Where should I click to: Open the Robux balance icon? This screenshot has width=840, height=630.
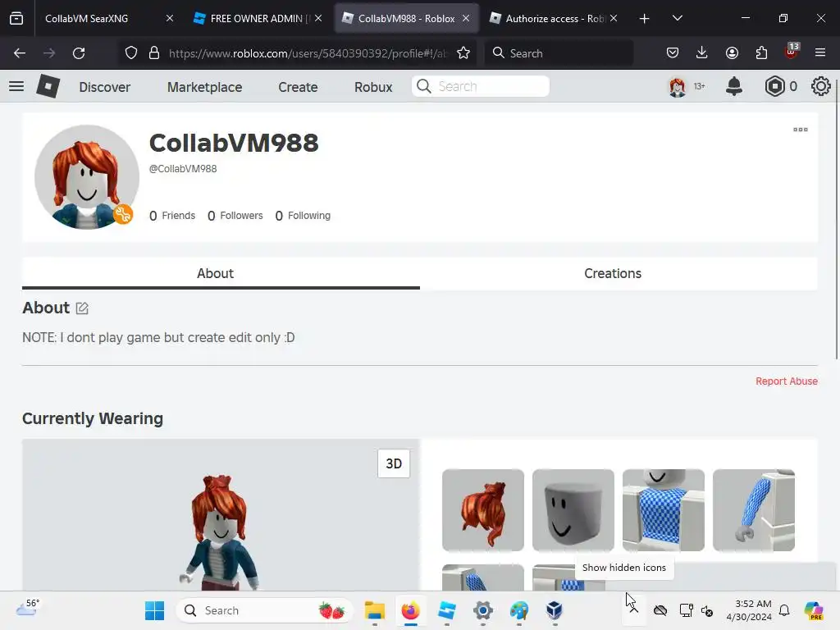pos(774,86)
